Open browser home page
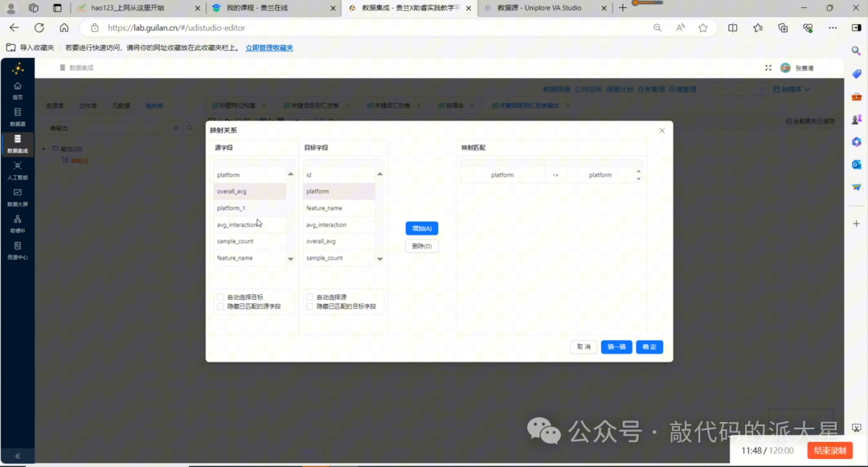This screenshot has height=467, width=868. pos(64,27)
